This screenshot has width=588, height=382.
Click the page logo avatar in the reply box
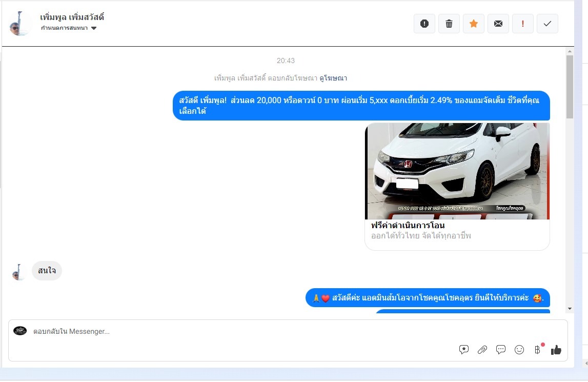point(20,331)
